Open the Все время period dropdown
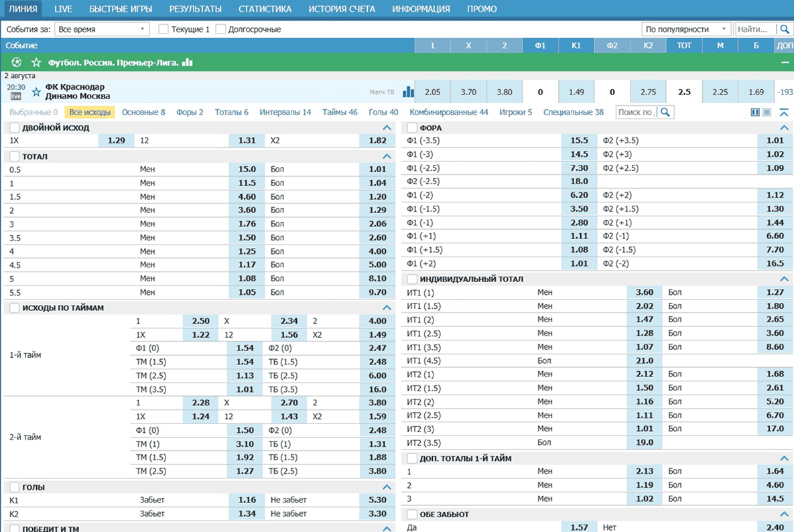 click(102, 29)
